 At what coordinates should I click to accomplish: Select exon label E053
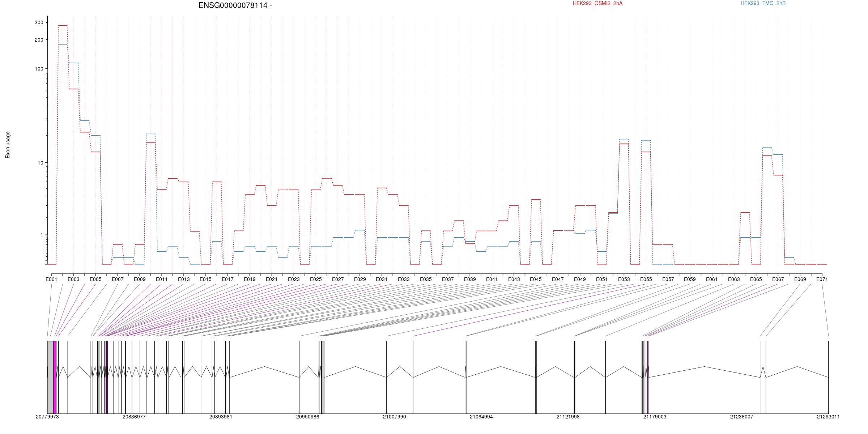(624, 279)
